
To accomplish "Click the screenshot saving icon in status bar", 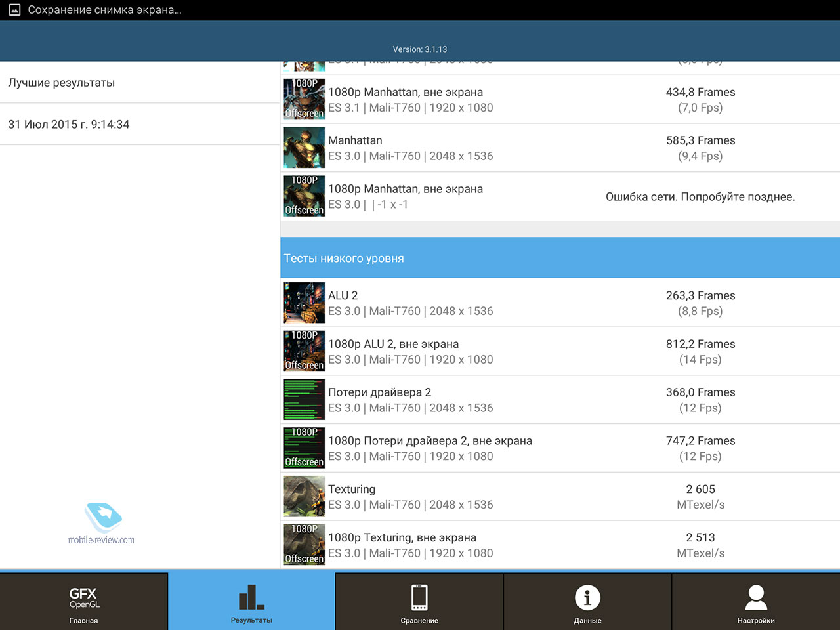I will 14,10.
